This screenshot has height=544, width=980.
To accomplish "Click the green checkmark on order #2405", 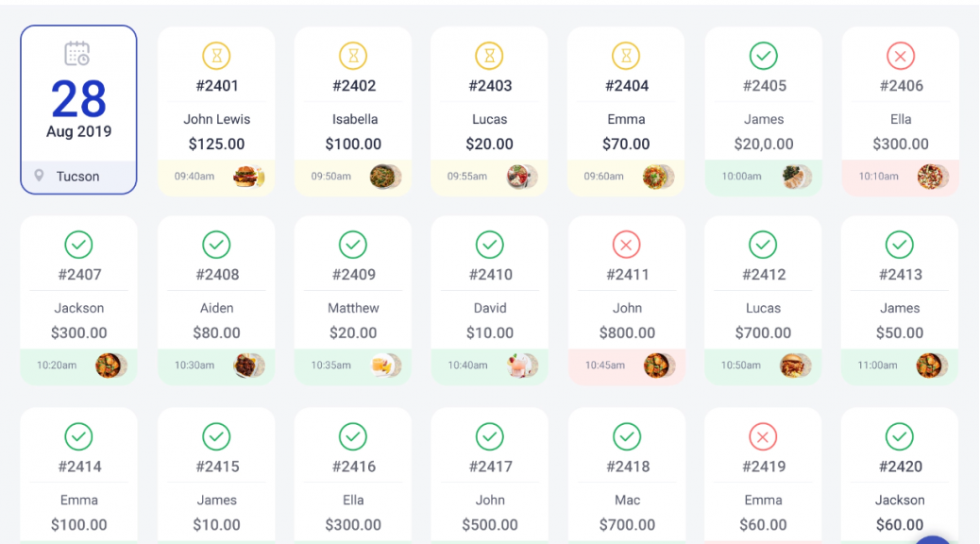I will click(763, 56).
